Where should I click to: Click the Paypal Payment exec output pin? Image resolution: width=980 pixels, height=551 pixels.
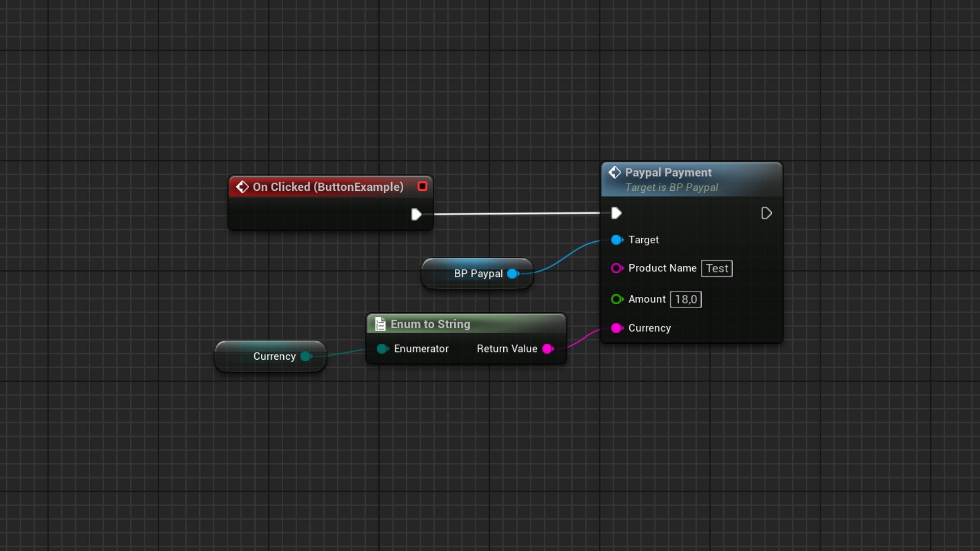coord(766,213)
